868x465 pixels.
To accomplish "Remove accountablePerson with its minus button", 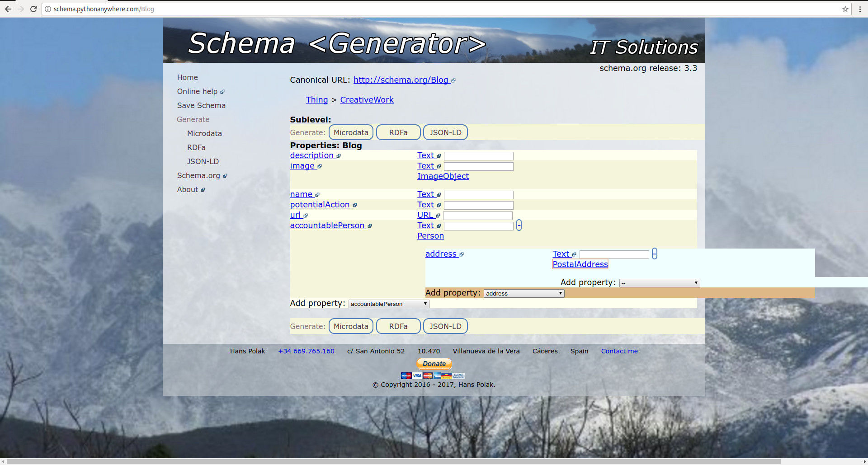I will [x=519, y=225].
